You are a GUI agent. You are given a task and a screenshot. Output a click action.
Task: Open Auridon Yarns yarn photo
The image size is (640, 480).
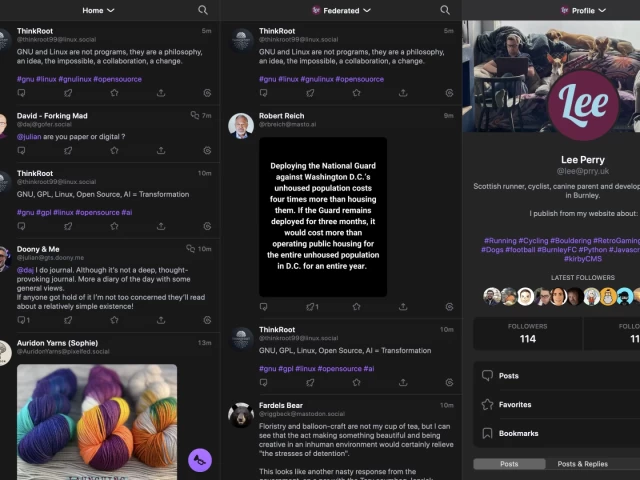(x=97, y=422)
